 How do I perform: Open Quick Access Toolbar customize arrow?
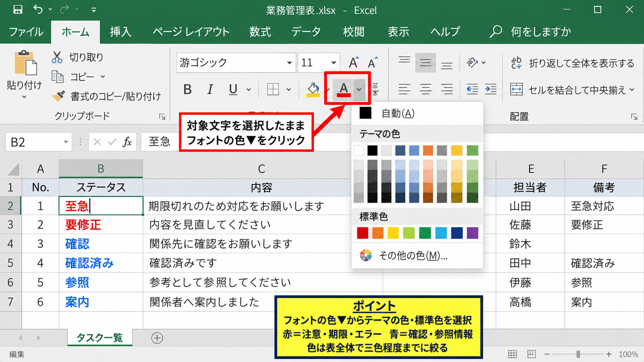94,10
